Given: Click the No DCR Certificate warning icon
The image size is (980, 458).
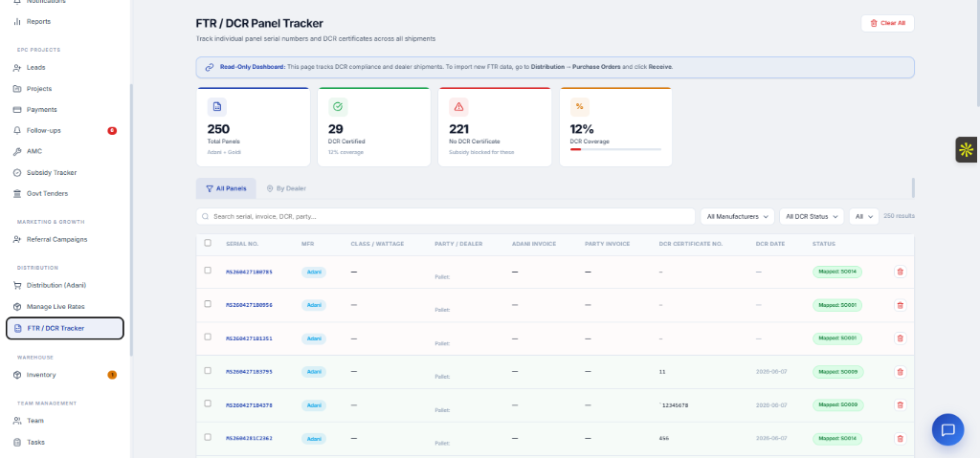Looking at the screenshot, I should pyautogui.click(x=458, y=107).
